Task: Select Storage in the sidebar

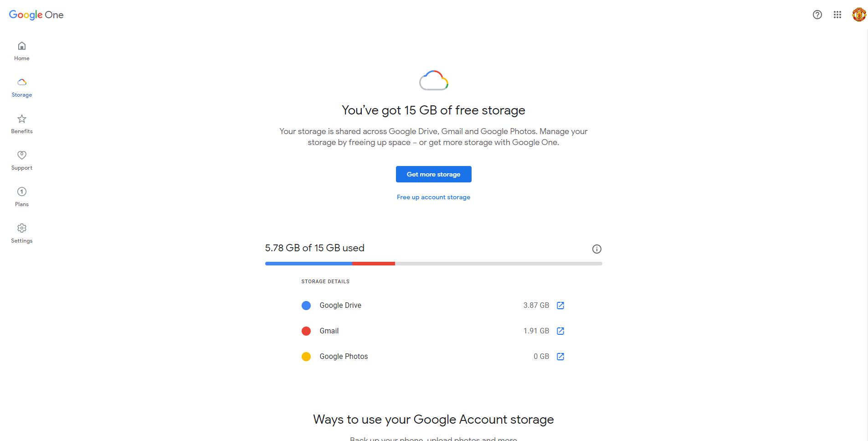Action: click(x=22, y=87)
